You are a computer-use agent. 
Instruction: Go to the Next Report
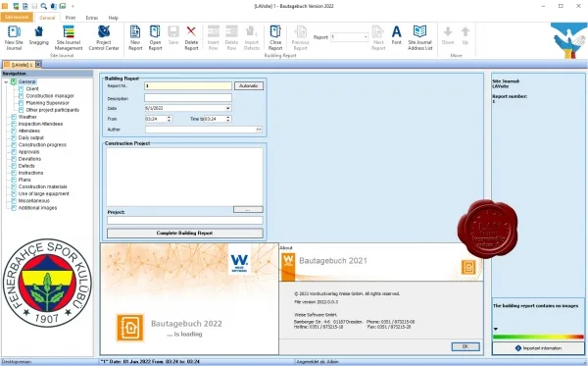tap(378, 32)
